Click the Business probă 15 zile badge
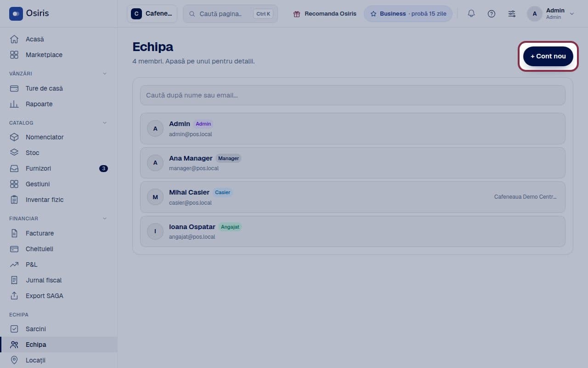The height and width of the screenshot is (368, 588). [408, 14]
